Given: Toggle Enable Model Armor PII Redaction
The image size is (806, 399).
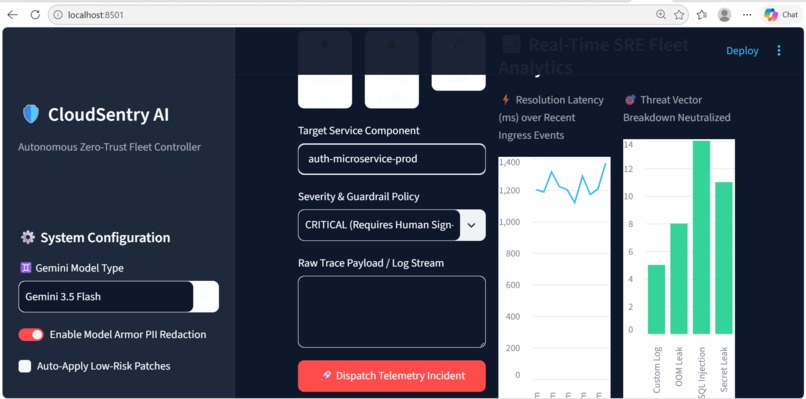Looking at the screenshot, I should pyautogui.click(x=31, y=335).
